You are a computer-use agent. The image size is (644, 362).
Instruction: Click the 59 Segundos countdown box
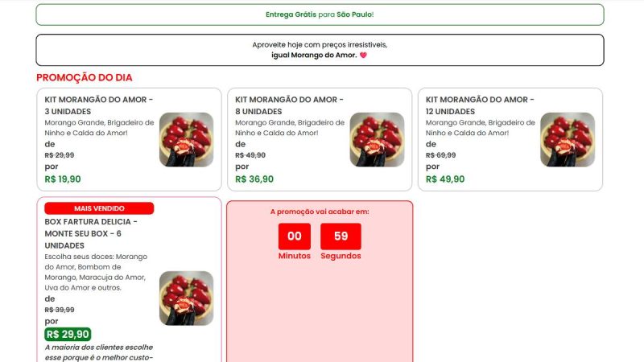pos(341,237)
